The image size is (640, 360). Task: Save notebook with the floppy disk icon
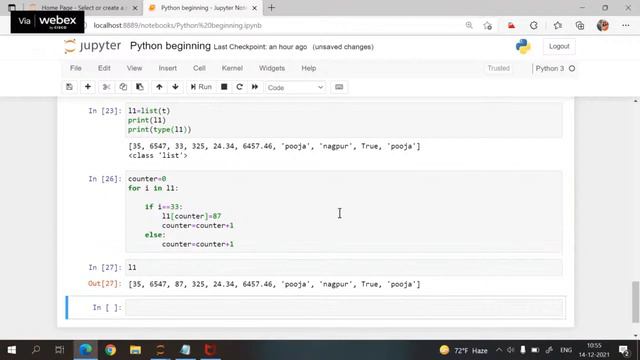click(69, 87)
